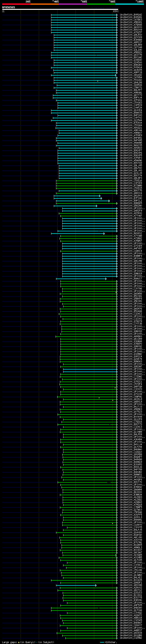Select the UniRef100_Q8L8P3 label

pyautogui.click(x=131, y=178)
